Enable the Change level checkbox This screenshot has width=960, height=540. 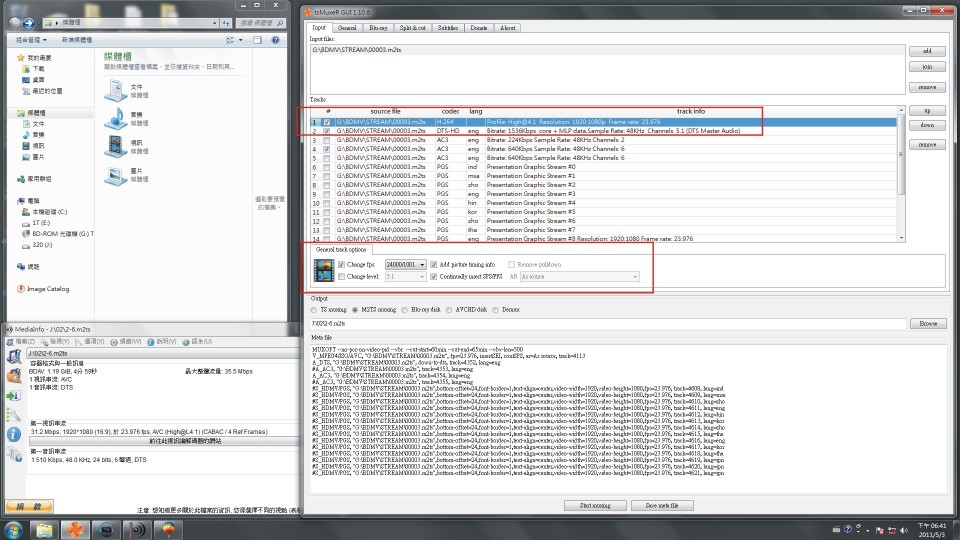(342, 275)
